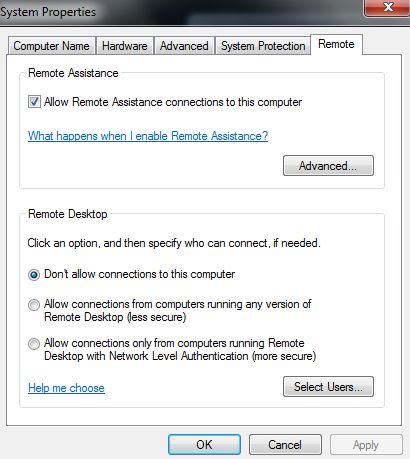Click the Advanced... button in Remote Assistance
This screenshot has width=410, height=459.
[328, 165]
